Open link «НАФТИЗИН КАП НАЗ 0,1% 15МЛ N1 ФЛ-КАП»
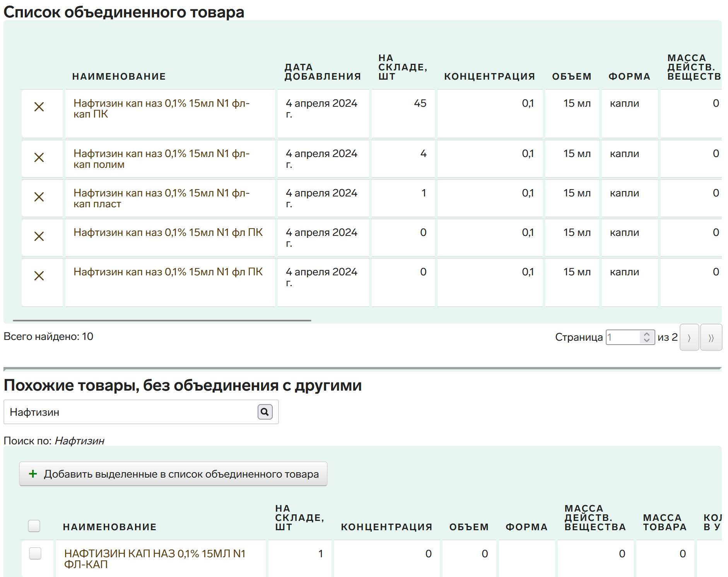Screen dimensions: 728x577 pyautogui.click(x=155, y=559)
